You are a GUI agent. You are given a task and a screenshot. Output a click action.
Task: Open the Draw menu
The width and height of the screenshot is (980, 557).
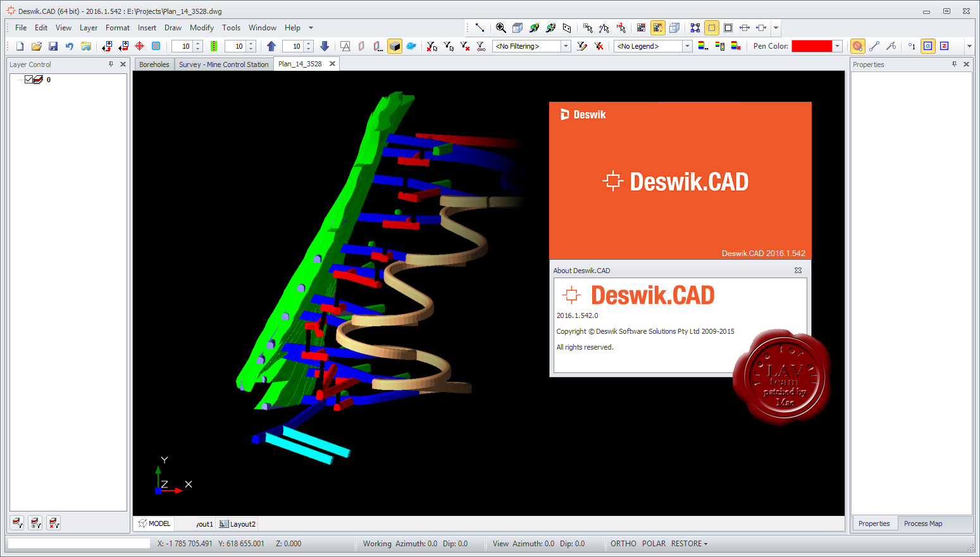coord(173,28)
